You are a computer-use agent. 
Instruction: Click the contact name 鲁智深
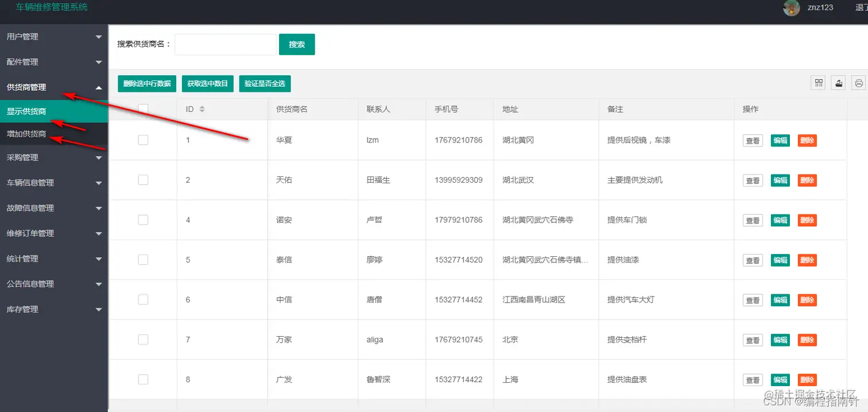[x=378, y=379]
